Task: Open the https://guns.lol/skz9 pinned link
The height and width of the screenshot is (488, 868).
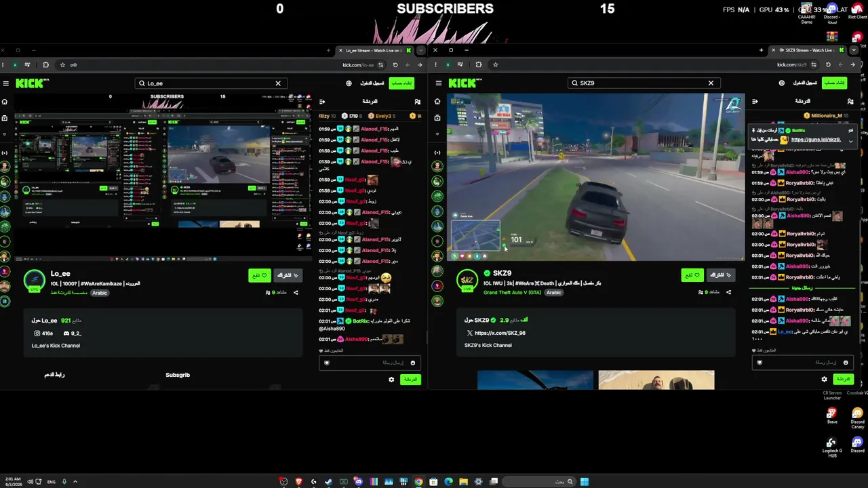Action: pyautogui.click(x=816, y=140)
